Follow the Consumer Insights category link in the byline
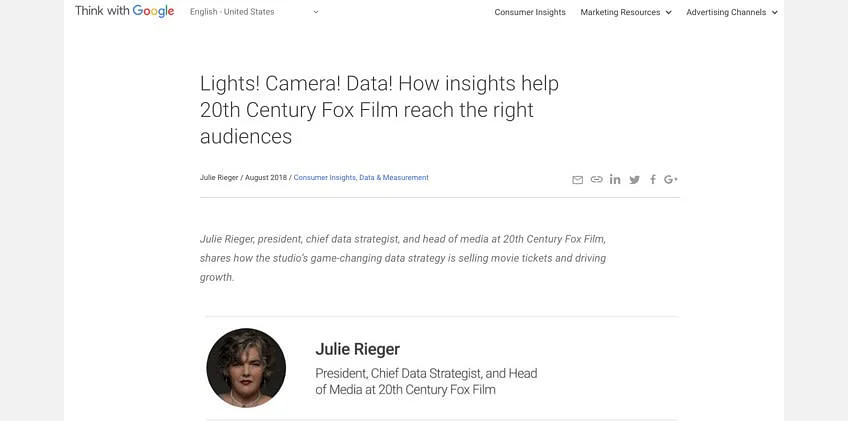Screen dimensions: 848x421 (324, 177)
